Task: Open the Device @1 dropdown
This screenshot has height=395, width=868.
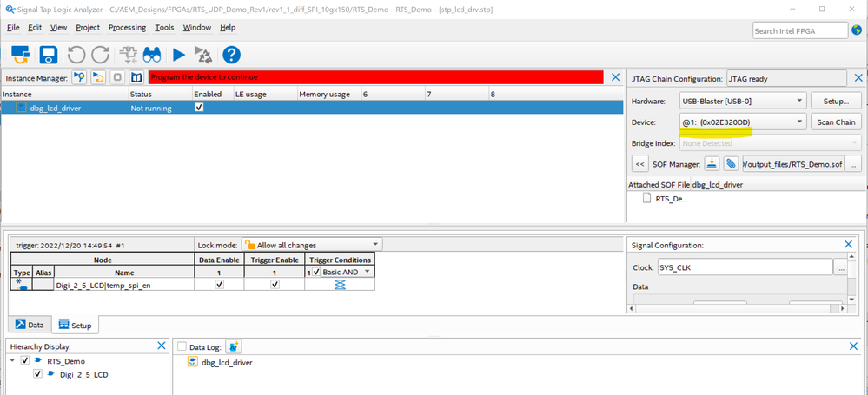Action: click(744, 122)
